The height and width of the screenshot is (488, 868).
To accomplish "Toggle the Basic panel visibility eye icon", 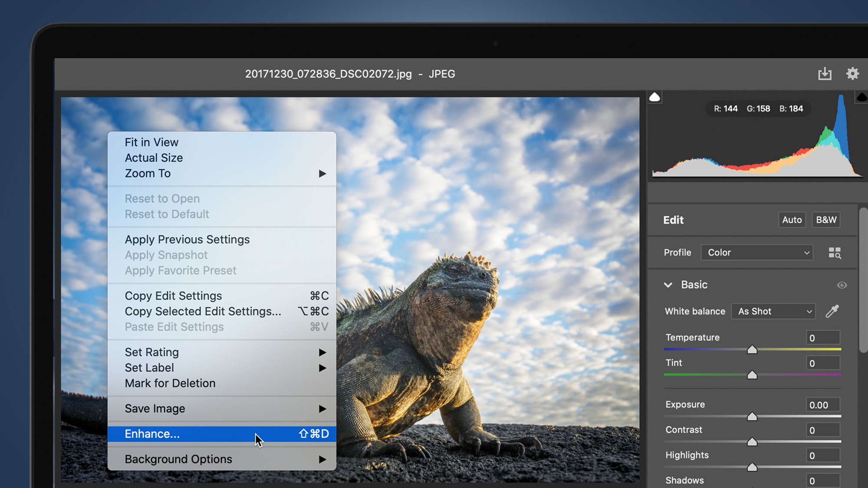I will [x=842, y=285].
